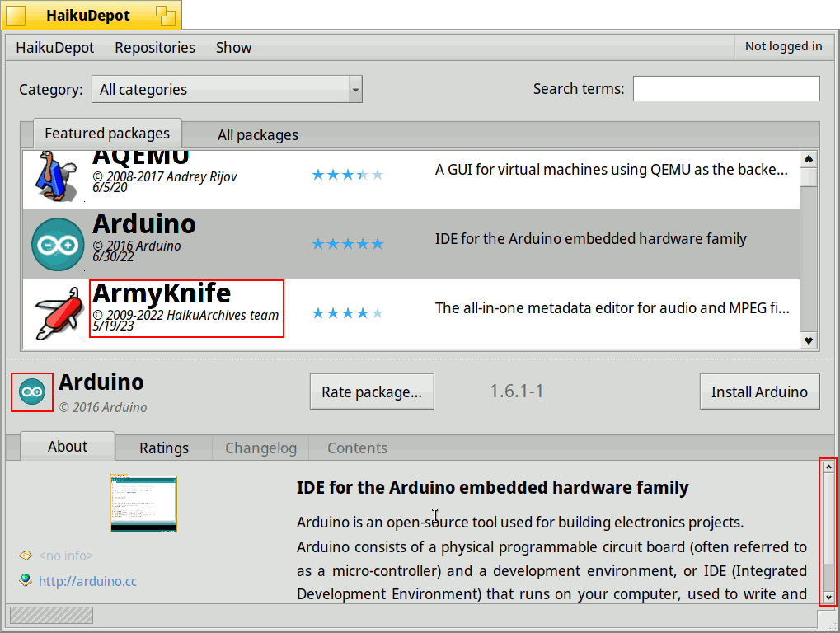The image size is (840, 633).
Task: Click the Arduino screenshot thumbnail
Action: click(143, 504)
